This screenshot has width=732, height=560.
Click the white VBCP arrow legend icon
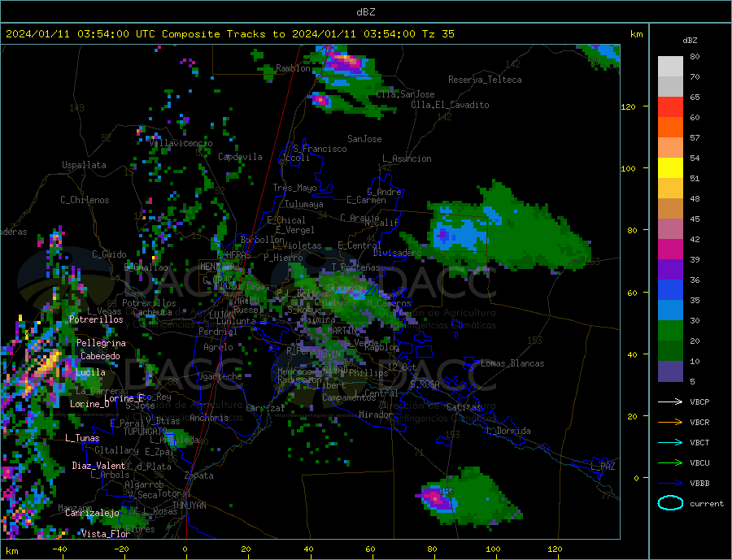[670, 402]
